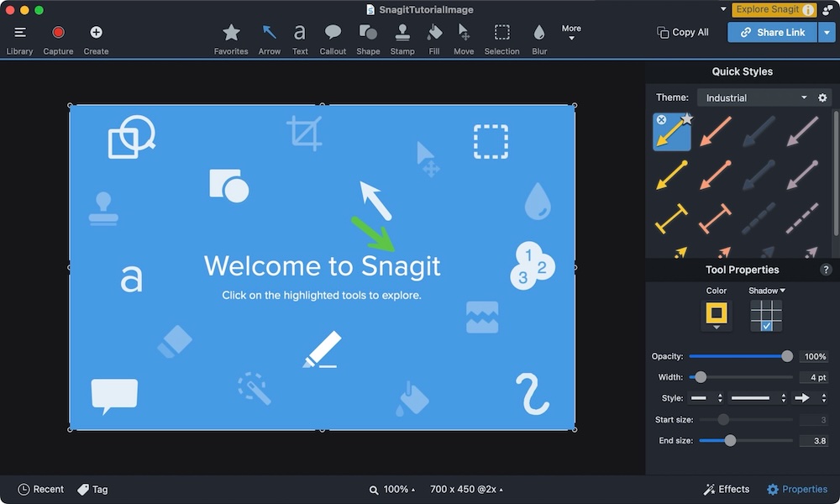Click the SnagitTutorialImage title document icon
This screenshot has width=840, height=504.
pyautogui.click(x=370, y=9)
